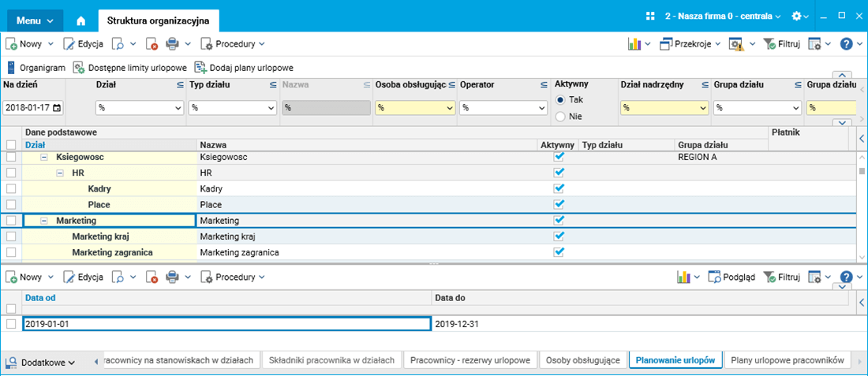Switch to Osoby obsługujące tab
Image resolution: width=868 pixels, height=376 pixels.
[583, 360]
